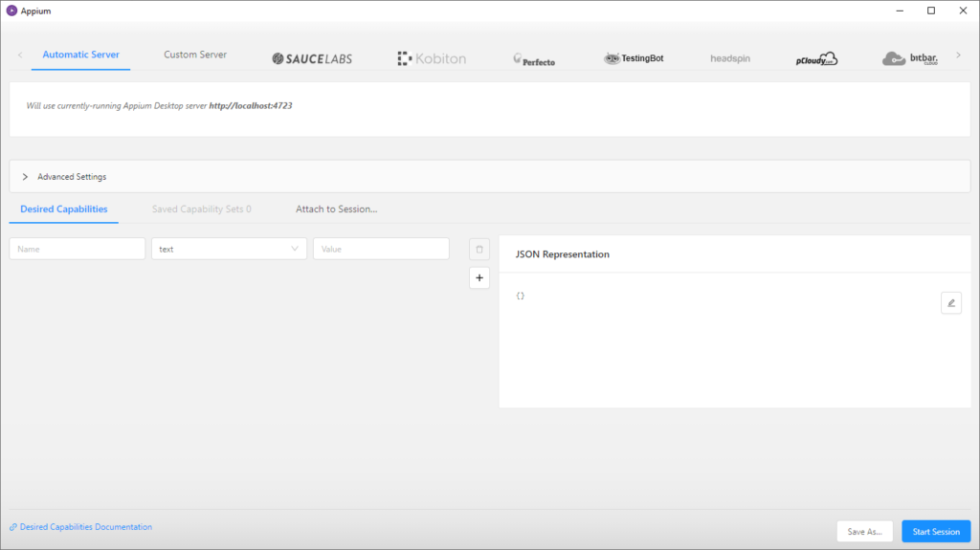Click the empty JSON braces text
Screen dimensions: 980x550
click(x=520, y=297)
